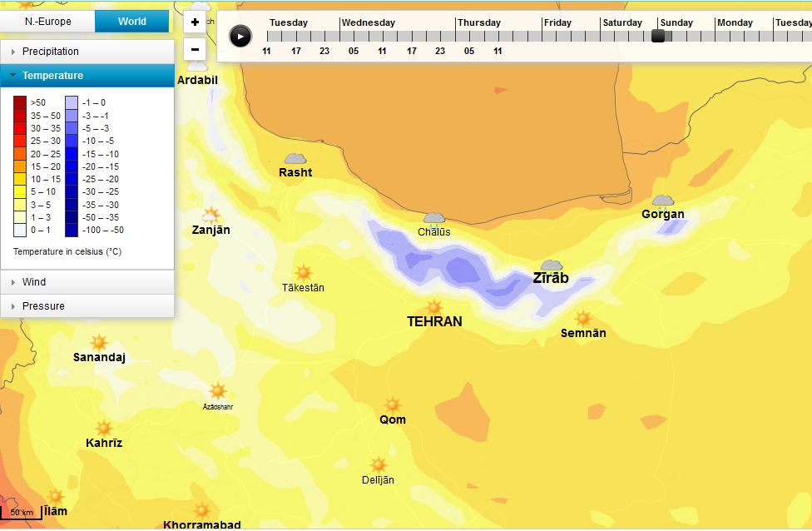Click the Rasht city label
Viewport: 812px width, 531px height.
[x=295, y=172]
